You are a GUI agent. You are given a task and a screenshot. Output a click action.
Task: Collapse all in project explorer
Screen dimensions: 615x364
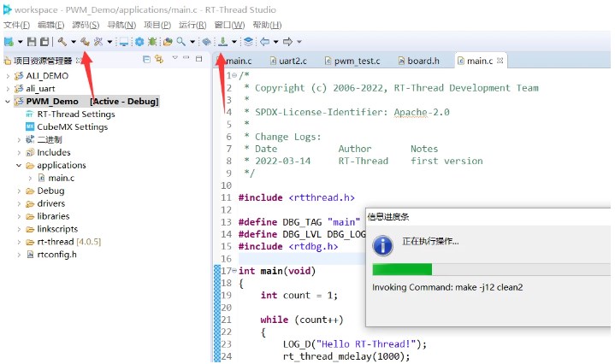146,60
